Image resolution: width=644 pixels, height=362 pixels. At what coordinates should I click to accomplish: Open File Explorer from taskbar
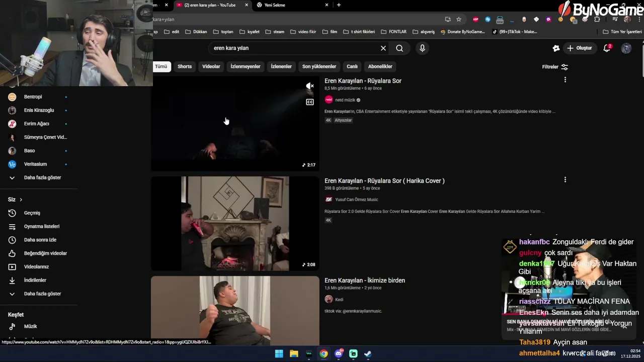coord(294,353)
